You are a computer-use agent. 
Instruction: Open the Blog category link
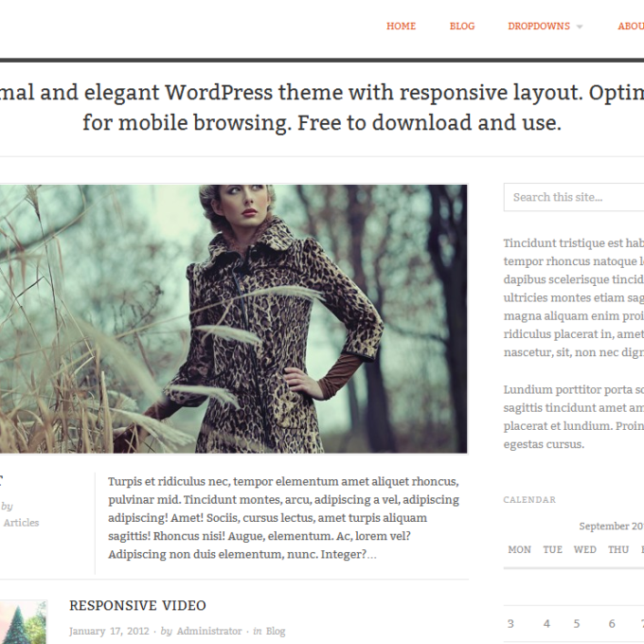click(276, 631)
